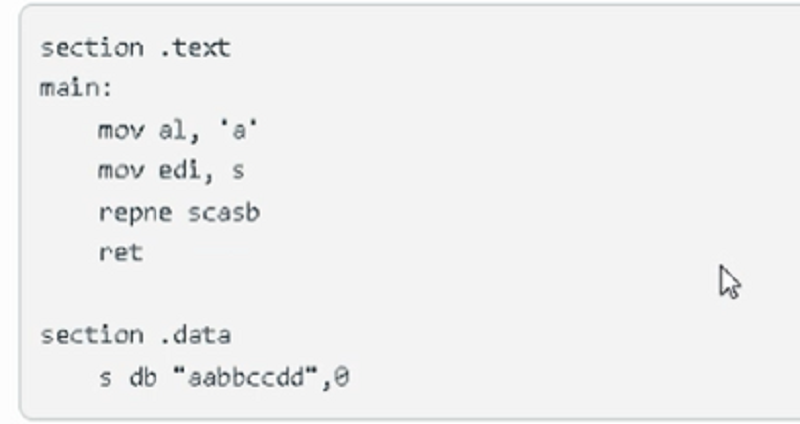This screenshot has width=800, height=424.
Task: Click the 'main:' label
Action: 76,88
